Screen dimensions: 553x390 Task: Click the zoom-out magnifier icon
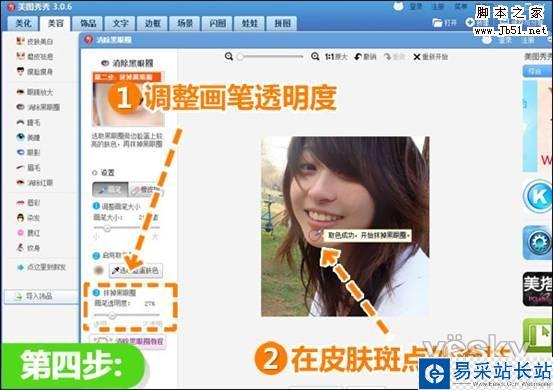229,56
